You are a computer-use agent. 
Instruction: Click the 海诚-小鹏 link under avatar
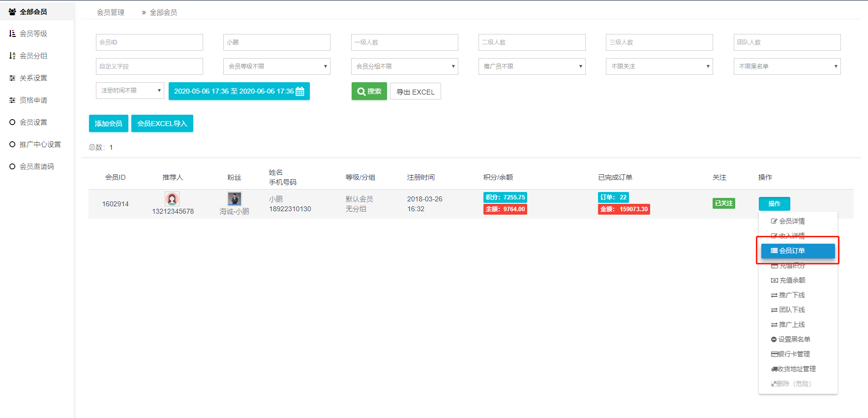click(x=235, y=211)
